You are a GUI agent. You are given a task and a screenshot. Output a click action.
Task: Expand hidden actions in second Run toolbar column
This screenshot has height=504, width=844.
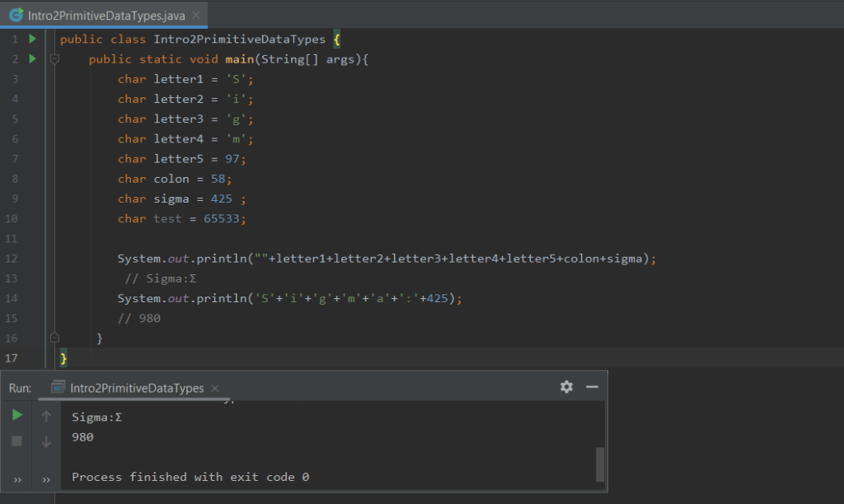pyautogui.click(x=46, y=478)
